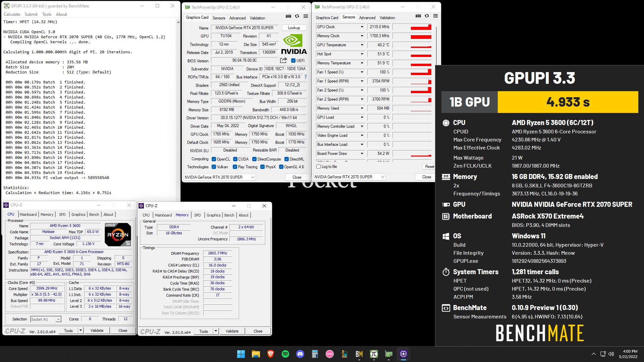The width and height of the screenshot is (644, 362).
Task: Enable Log to file checkbox in Sensors
Action: 319,167
